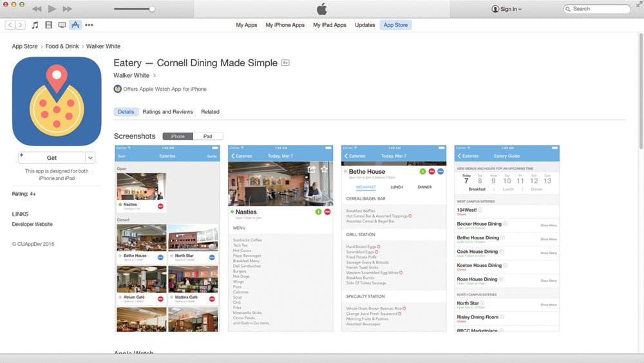Click the Eatery app title text

(x=196, y=63)
